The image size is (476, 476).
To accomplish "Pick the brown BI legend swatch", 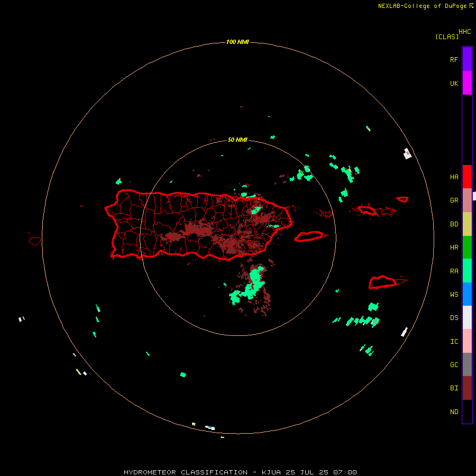I will [467, 388].
